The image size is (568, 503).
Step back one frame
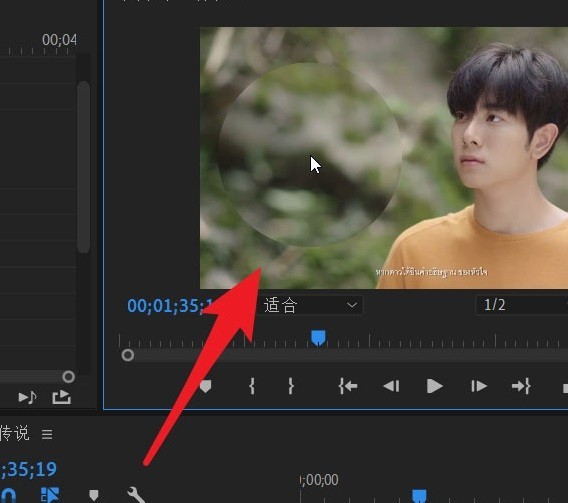point(392,386)
